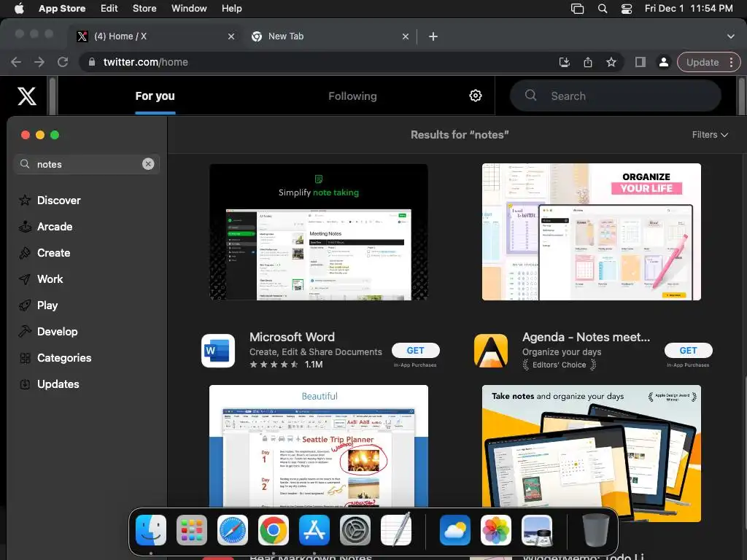747x560 pixels.
Task: Open Finder from the Dock
Action: coord(151,530)
